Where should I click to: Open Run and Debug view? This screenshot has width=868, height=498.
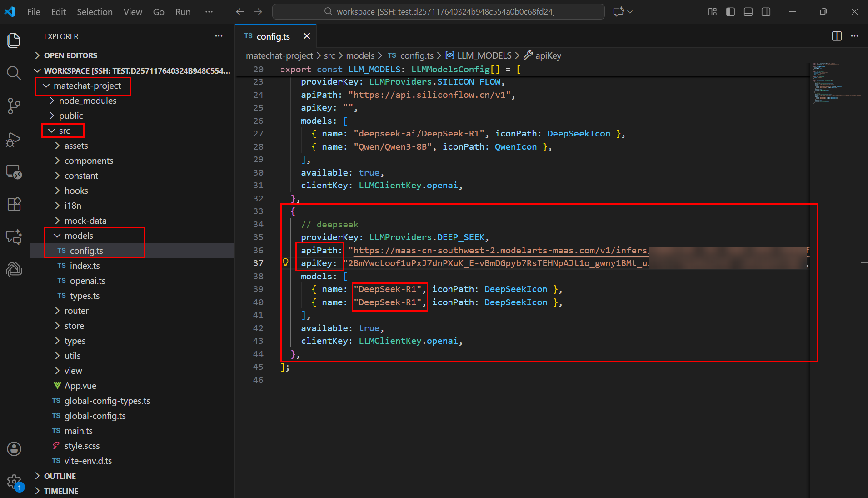pos(14,139)
